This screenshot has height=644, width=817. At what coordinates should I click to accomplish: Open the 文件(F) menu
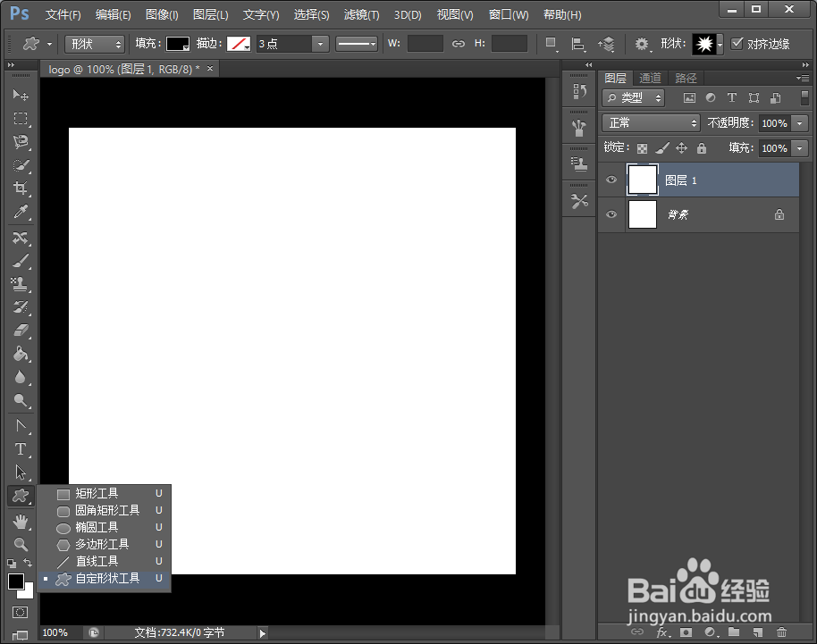[x=63, y=14]
